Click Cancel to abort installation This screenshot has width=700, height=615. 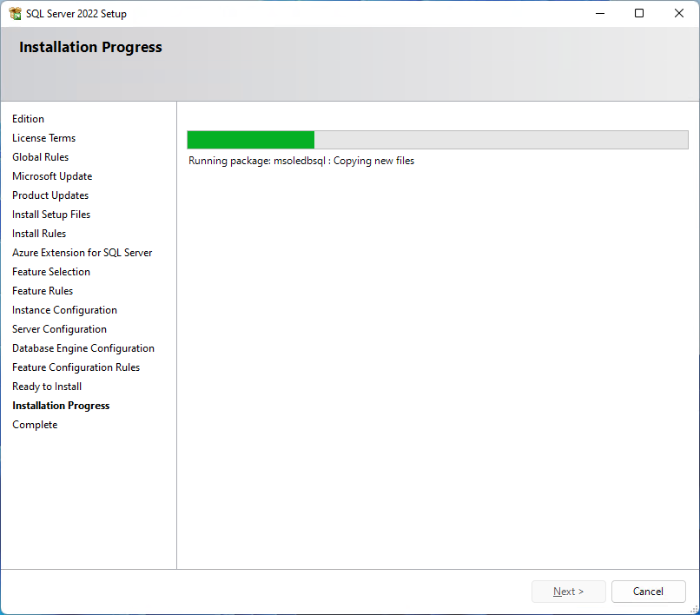[x=648, y=592]
